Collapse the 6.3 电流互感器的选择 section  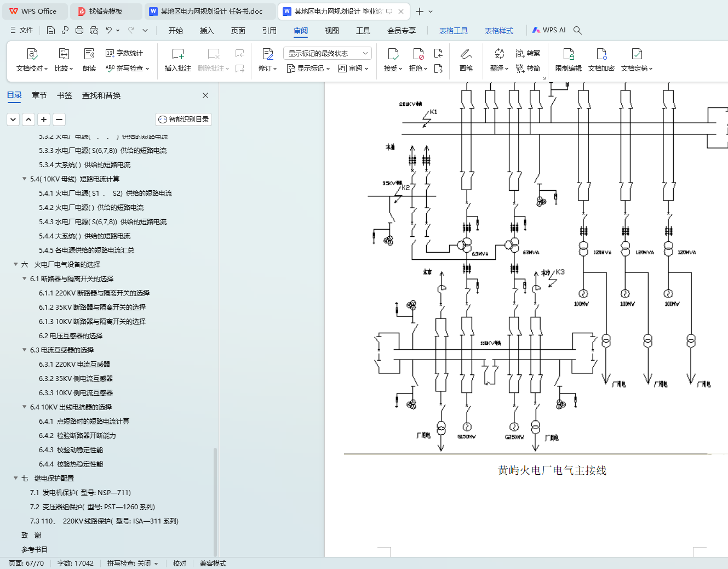[x=24, y=350]
